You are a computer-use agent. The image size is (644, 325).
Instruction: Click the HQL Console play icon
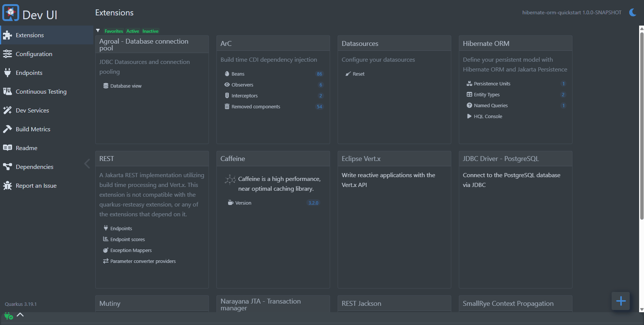coord(469,116)
